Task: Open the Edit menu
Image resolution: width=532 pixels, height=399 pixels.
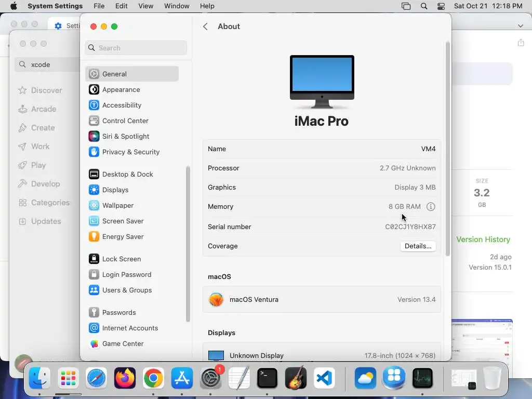Action: [122, 6]
